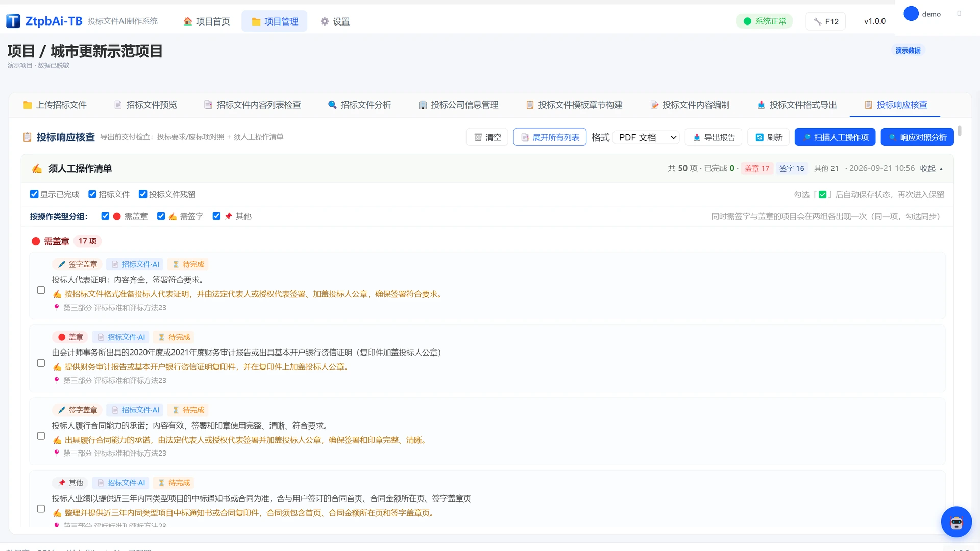Click the 盖章 17 count badge
The height and width of the screenshot is (551, 980).
click(757, 168)
